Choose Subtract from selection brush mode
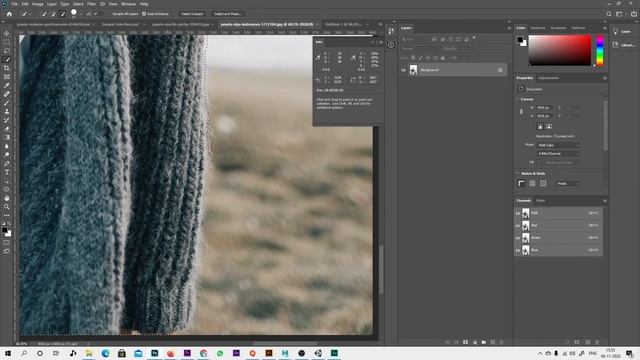The image size is (640, 360). pyautogui.click(x=62, y=14)
